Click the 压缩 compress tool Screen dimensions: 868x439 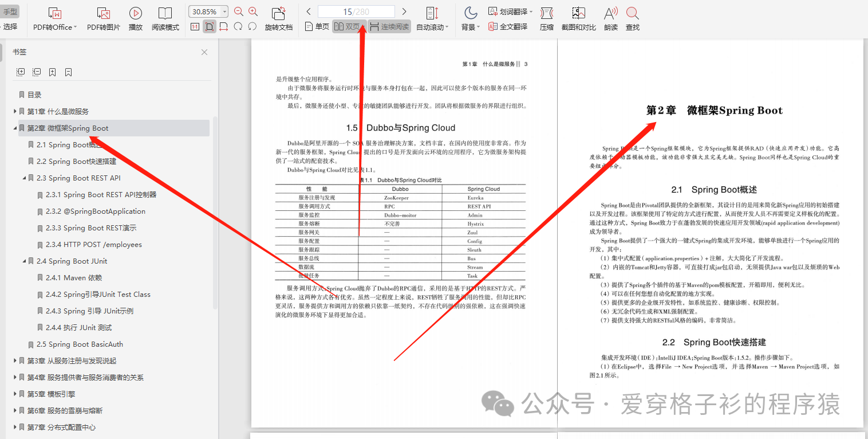tap(547, 19)
